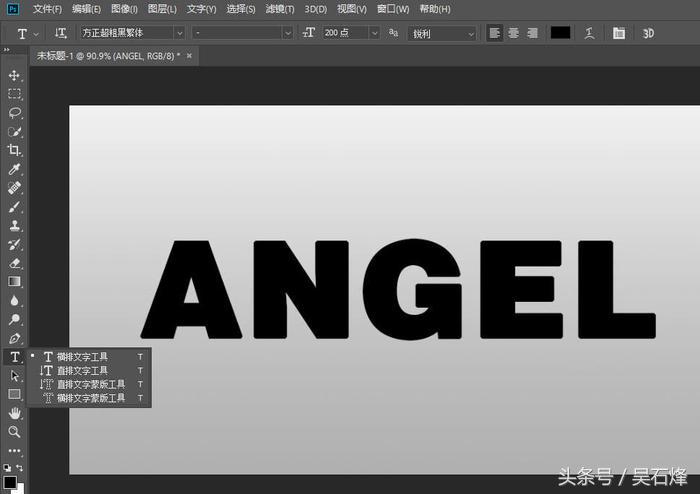Select the Pen tool

pos(14,338)
